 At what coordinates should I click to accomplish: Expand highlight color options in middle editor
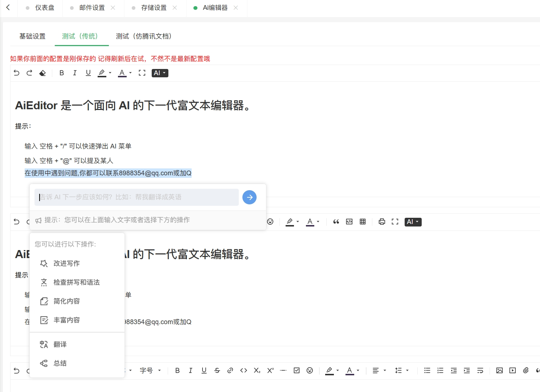[298, 222]
